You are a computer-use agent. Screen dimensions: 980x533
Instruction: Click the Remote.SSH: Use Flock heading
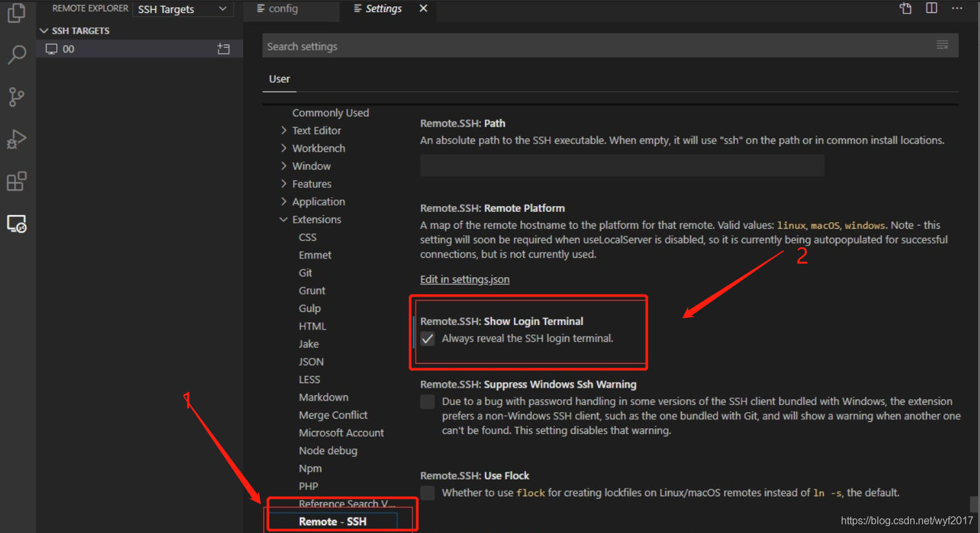(474, 476)
